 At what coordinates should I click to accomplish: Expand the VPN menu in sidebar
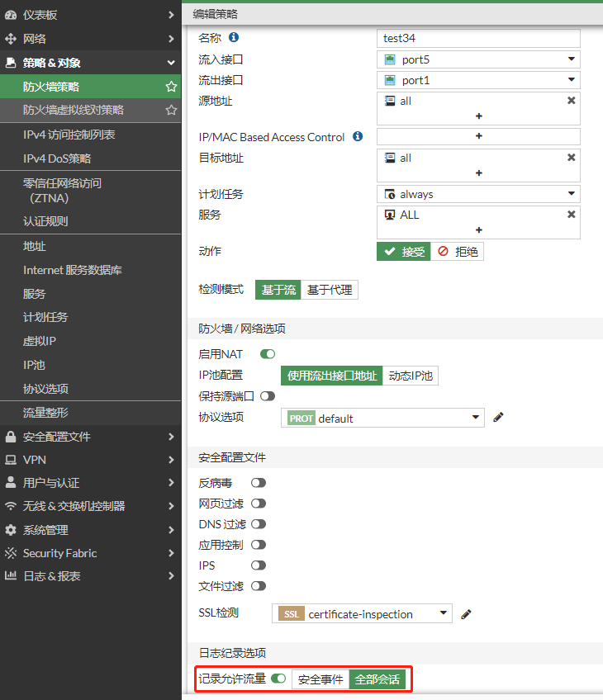(x=90, y=460)
